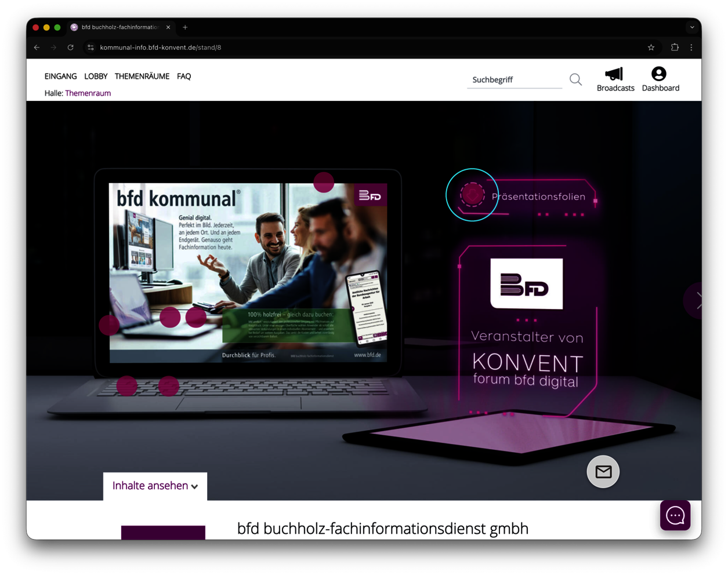Click the bfd kommunal laptop screen image
The width and height of the screenshot is (728, 575).
click(248, 272)
